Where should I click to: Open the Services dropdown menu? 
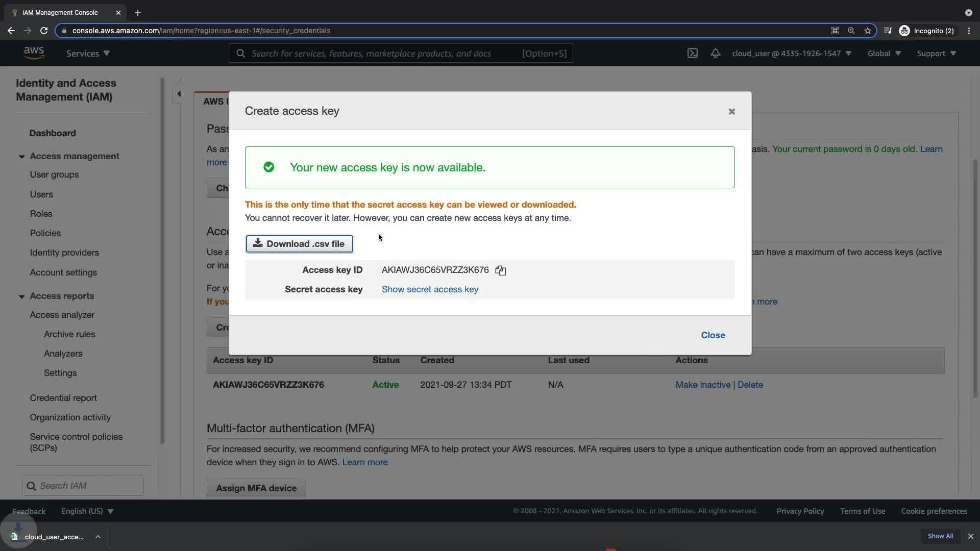pyautogui.click(x=88, y=54)
